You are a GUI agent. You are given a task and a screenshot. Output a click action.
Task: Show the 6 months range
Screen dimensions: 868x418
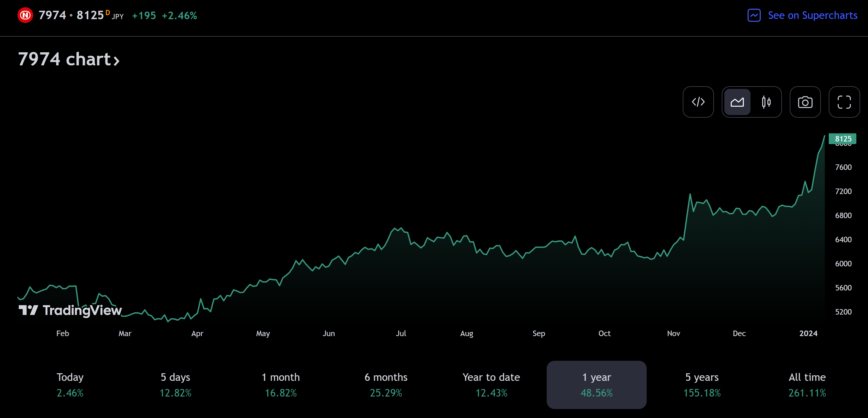click(386, 384)
